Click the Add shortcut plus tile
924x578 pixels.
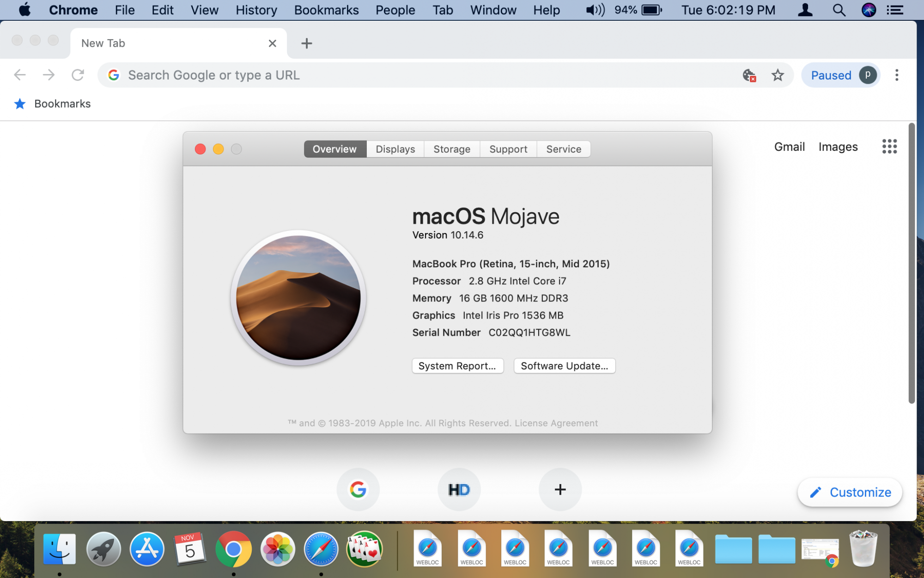tap(560, 489)
